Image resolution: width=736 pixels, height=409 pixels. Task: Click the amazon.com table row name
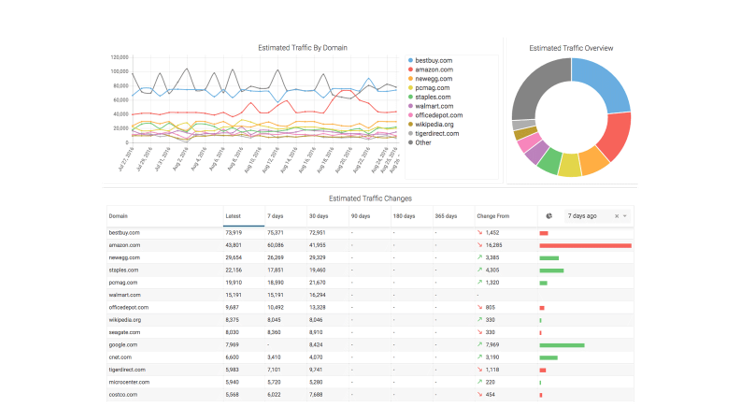tap(124, 245)
